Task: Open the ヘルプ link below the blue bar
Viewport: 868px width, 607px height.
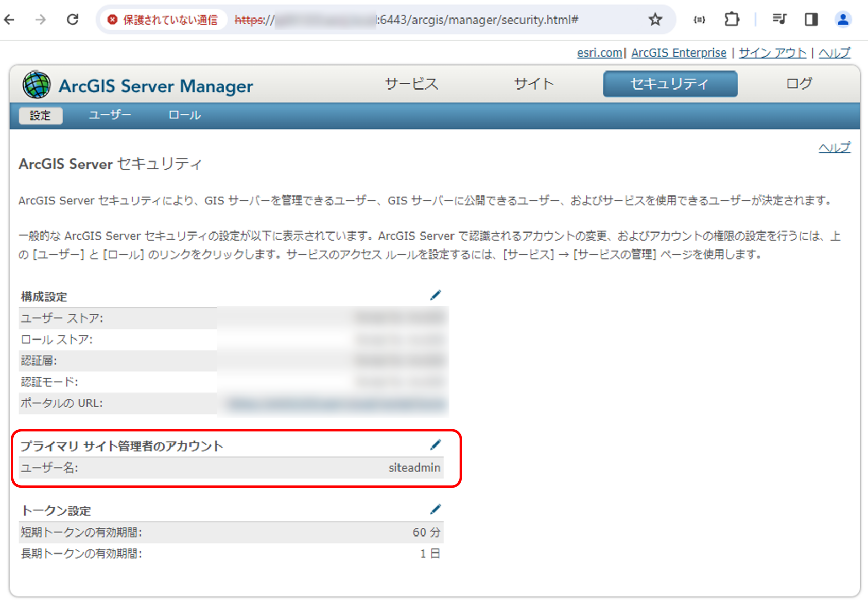Action: coord(834,148)
